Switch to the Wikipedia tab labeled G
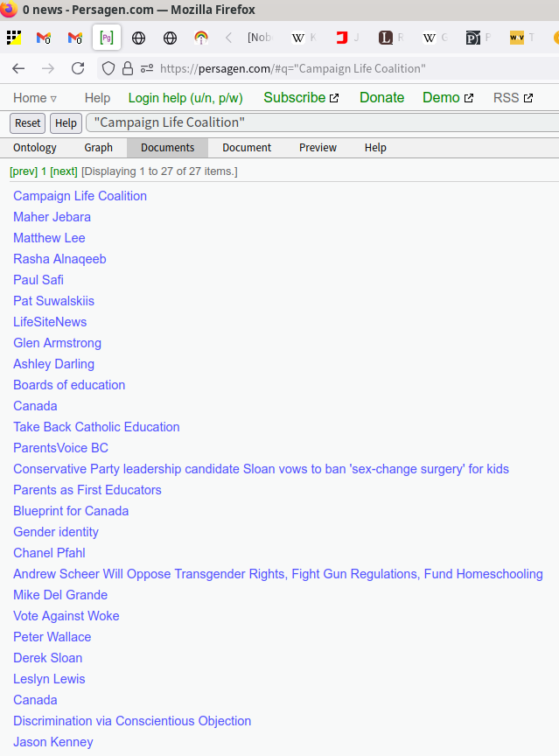559x756 pixels. coord(435,37)
